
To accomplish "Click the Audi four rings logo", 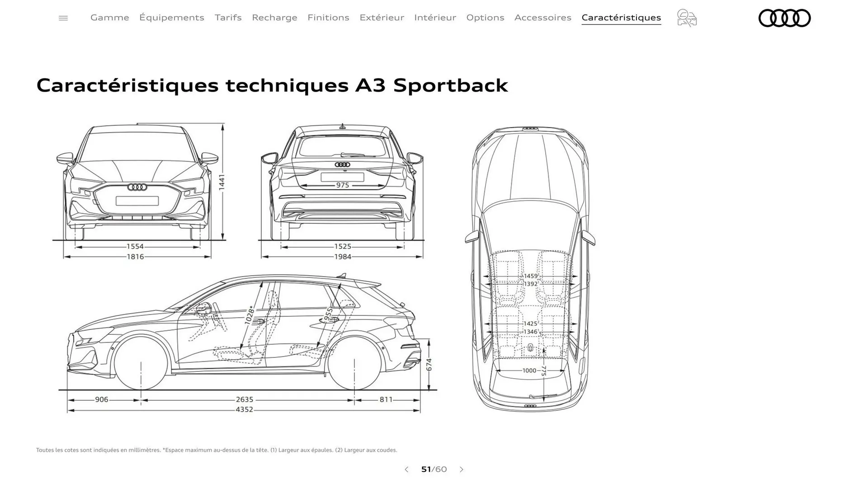I will coord(785,19).
